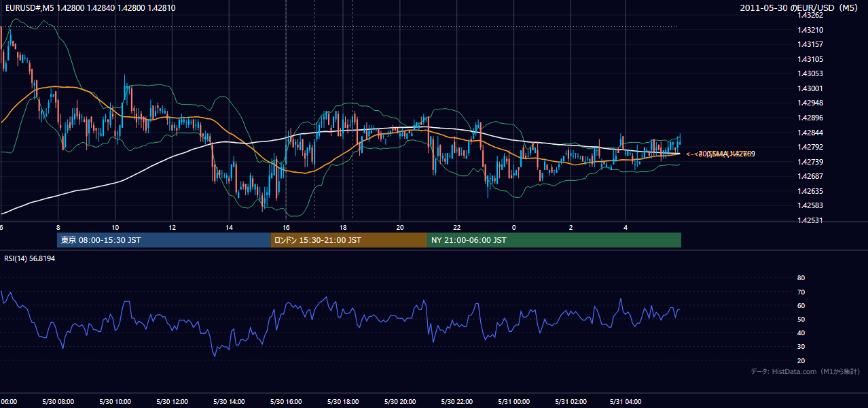Image resolution: width=868 pixels, height=408 pixels.
Task: Click the 1.42687 price axis label
Action: (x=811, y=176)
